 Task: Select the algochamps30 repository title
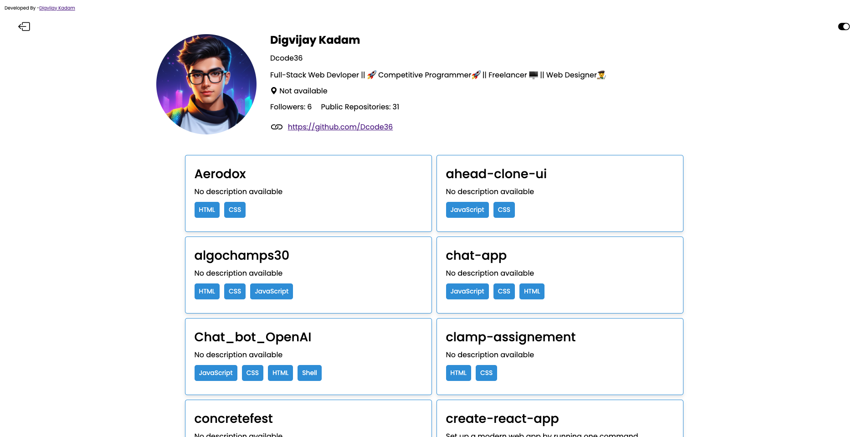[x=241, y=256]
